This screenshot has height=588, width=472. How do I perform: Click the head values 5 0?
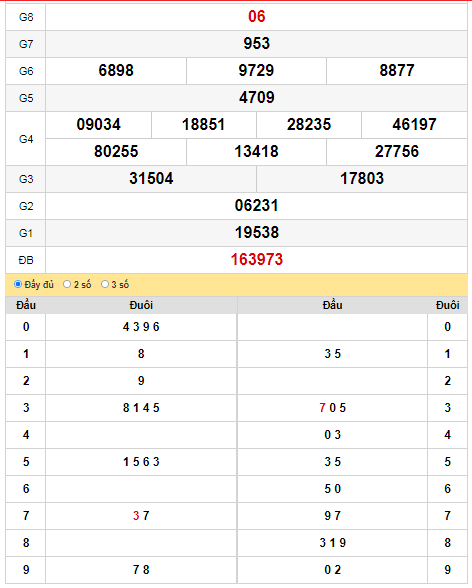tap(333, 489)
